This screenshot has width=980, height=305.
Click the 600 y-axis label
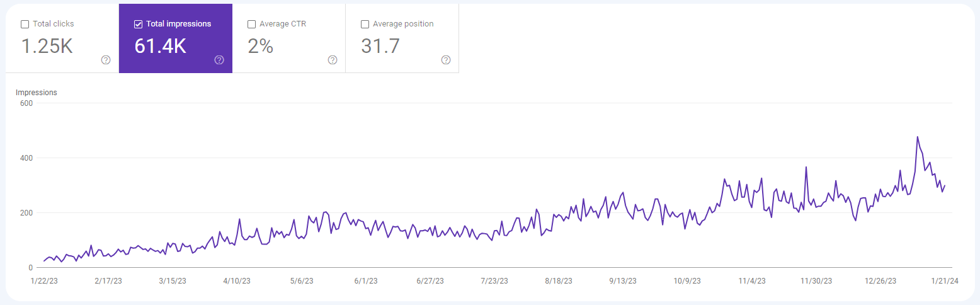(25, 103)
